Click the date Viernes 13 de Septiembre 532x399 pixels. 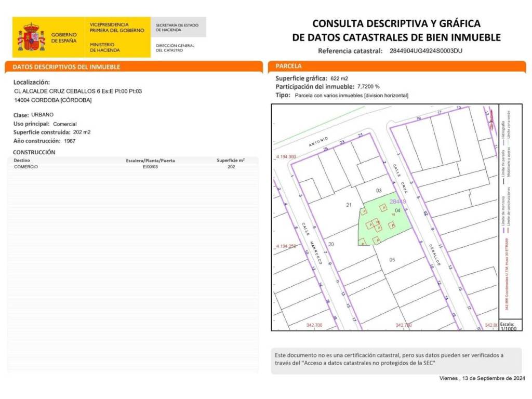tap(483, 378)
